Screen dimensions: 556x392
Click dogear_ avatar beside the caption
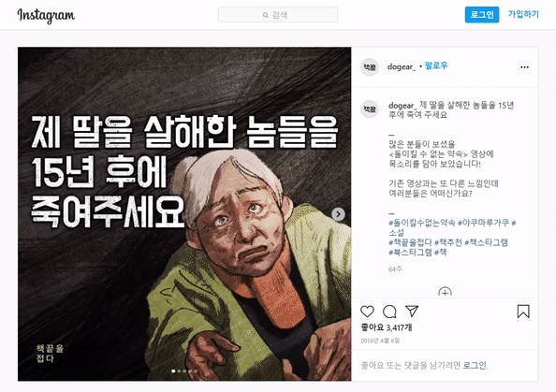[370, 109]
